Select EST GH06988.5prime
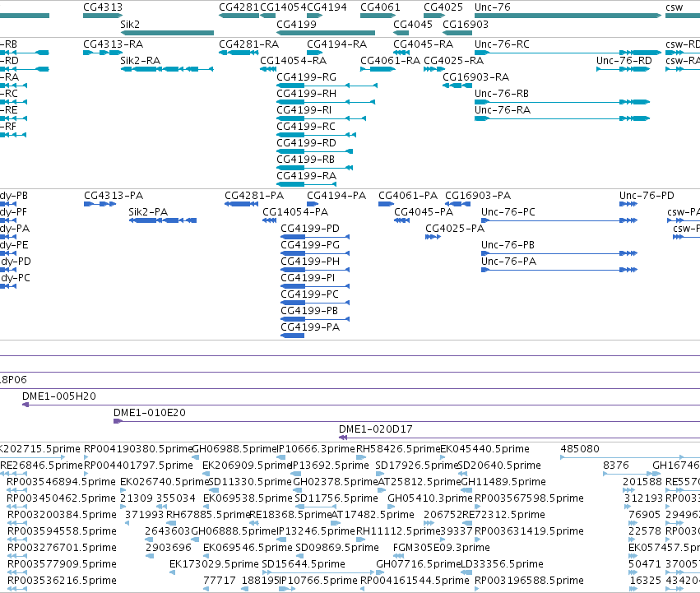The width and height of the screenshot is (700, 593). point(234,449)
